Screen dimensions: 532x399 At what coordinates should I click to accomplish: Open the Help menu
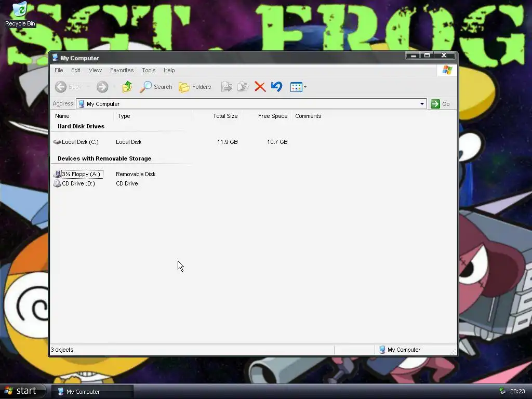(169, 70)
